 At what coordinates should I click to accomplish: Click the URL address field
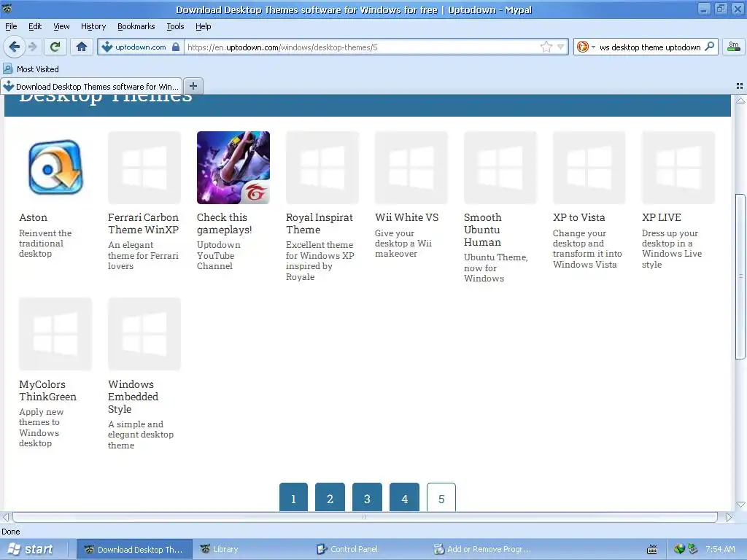coord(362,47)
